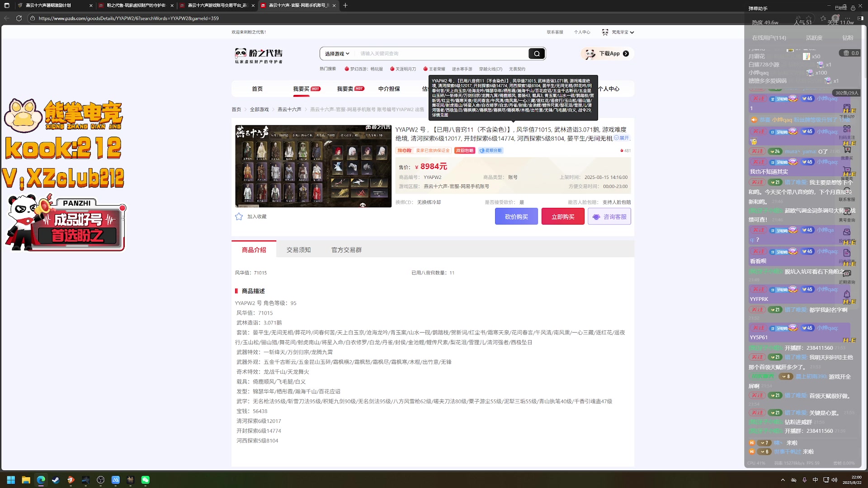
Task: Click the browser address bar URL
Action: [x=128, y=18]
